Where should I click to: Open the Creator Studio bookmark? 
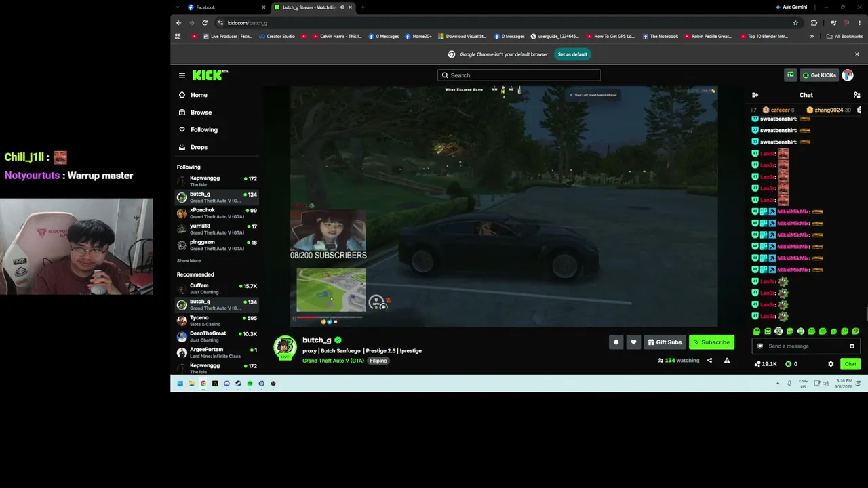pos(277,37)
